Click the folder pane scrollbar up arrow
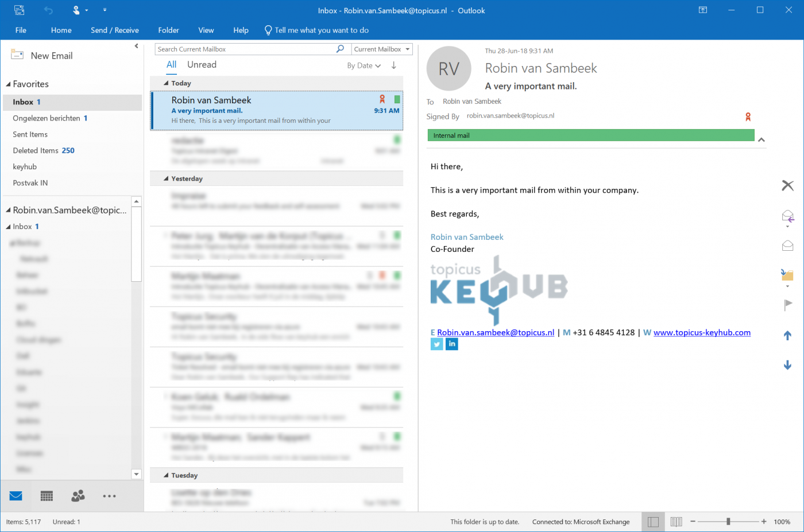This screenshot has width=804, height=532. click(x=136, y=201)
